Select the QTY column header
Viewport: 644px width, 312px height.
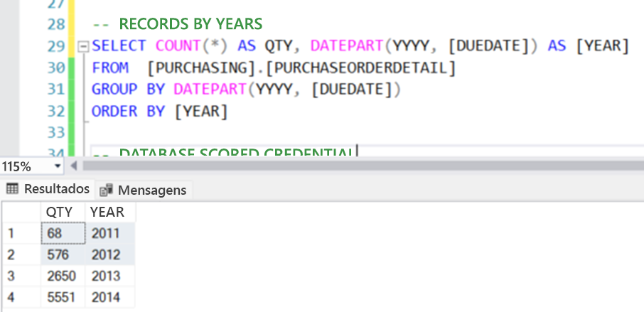click(63, 212)
